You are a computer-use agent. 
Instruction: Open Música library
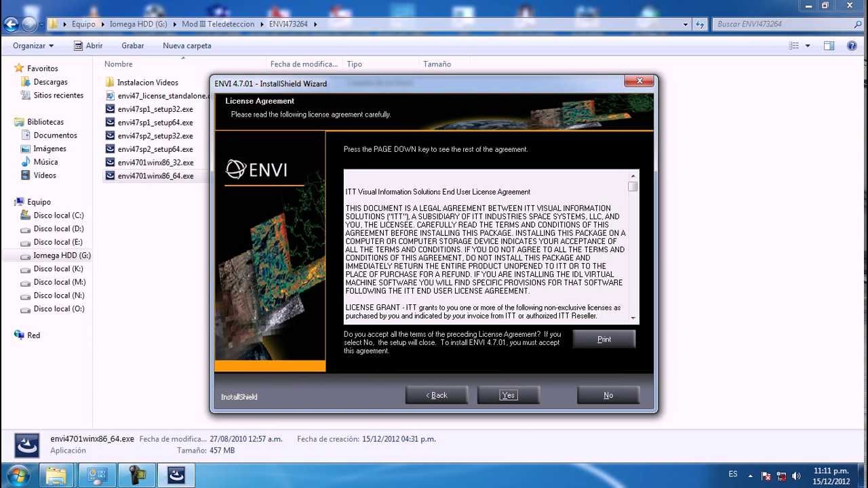click(x=45, y=162)
